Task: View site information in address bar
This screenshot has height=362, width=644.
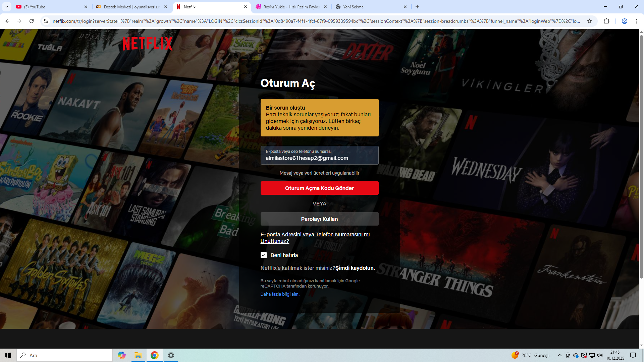Action: (46, 21)
